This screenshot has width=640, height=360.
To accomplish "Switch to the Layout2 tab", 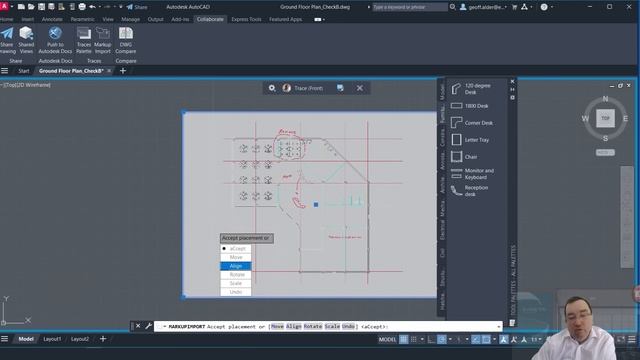I will click(80, 339).
